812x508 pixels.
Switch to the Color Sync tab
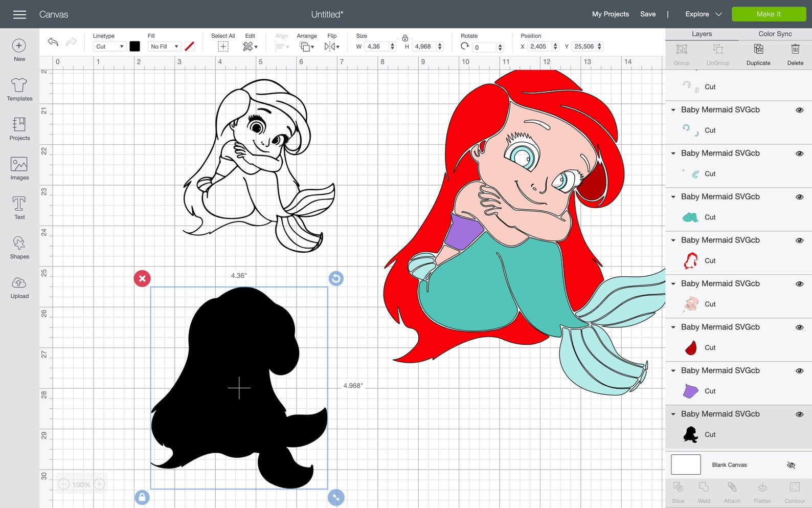[775, 34]
